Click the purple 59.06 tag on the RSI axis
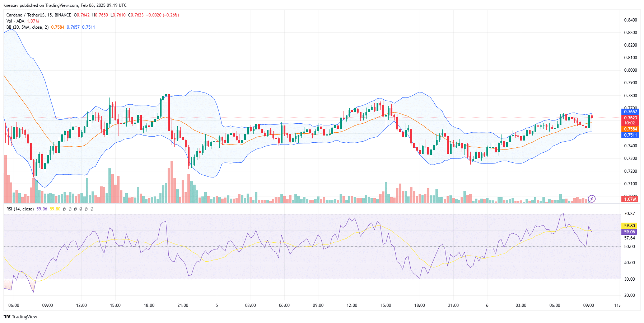The width and height of the screenshot is (644, 323). pos(629,232)
